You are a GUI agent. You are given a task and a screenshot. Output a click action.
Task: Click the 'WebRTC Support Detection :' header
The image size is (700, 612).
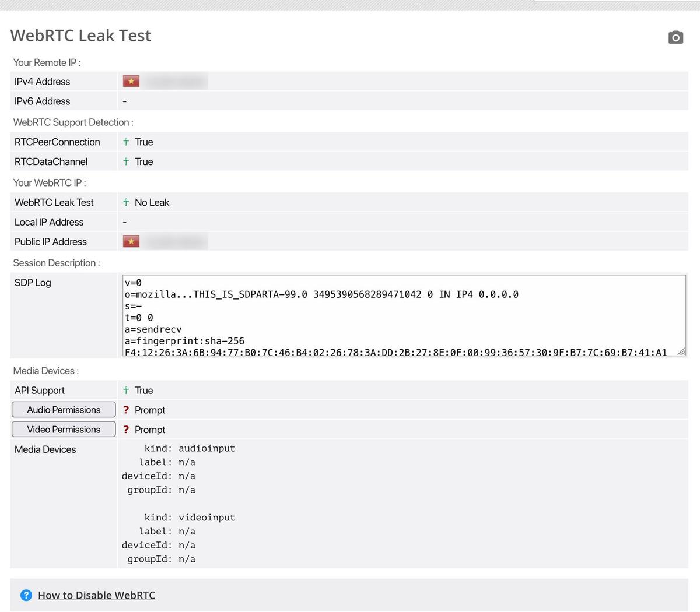point(73,122)
